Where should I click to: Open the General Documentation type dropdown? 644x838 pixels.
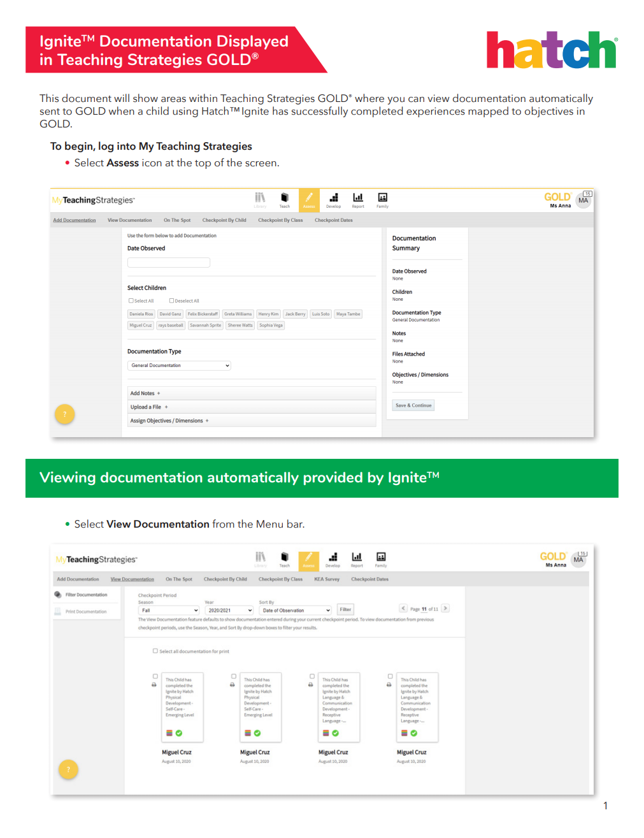coord(179,366)
